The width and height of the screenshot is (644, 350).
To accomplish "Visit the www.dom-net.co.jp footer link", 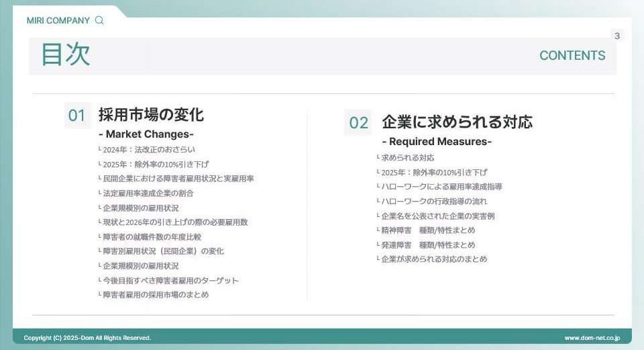I will [592, 338].
